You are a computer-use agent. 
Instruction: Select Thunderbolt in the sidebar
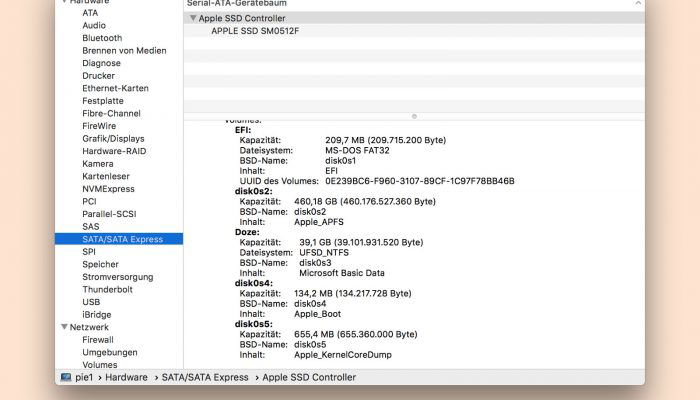point(107,289)
